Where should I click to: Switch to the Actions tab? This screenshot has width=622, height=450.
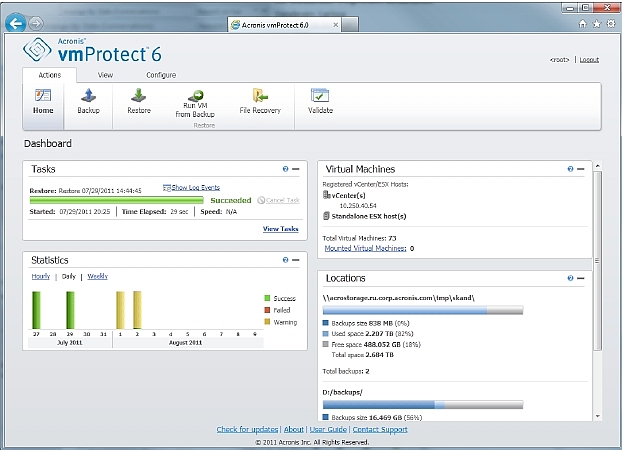pyautogui.click(x=50, y=75)
